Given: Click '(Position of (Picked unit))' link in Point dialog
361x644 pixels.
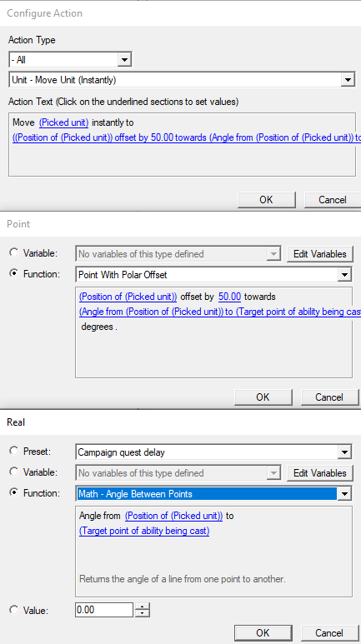Looking at the screenshot, I should tap(128, 297).
